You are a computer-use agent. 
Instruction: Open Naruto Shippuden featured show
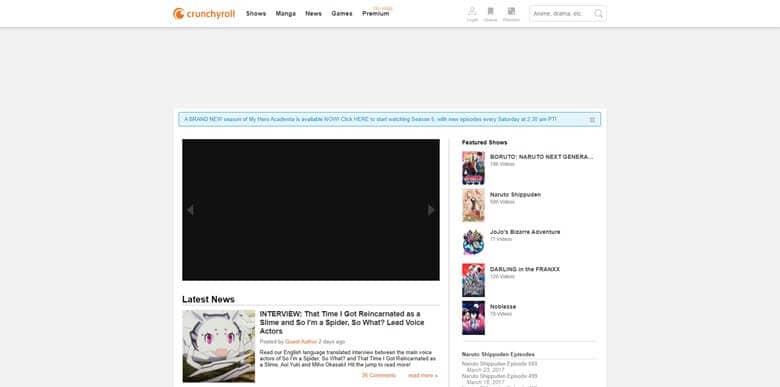(515, 194)
